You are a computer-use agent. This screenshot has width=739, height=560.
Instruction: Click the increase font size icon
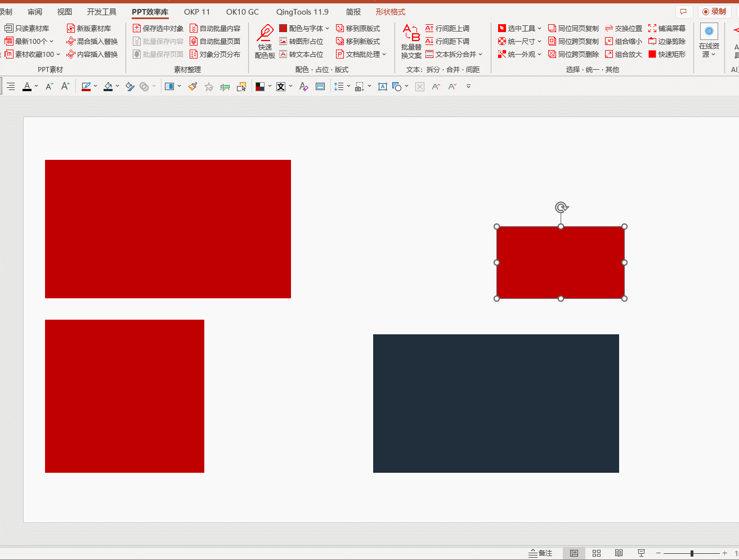point(65,86)
